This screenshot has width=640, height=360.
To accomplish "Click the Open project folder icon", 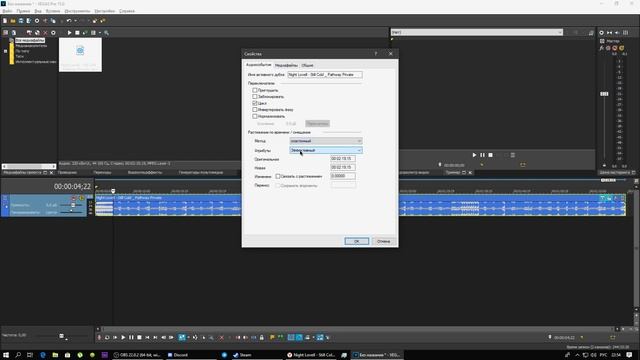I will 13,21.
